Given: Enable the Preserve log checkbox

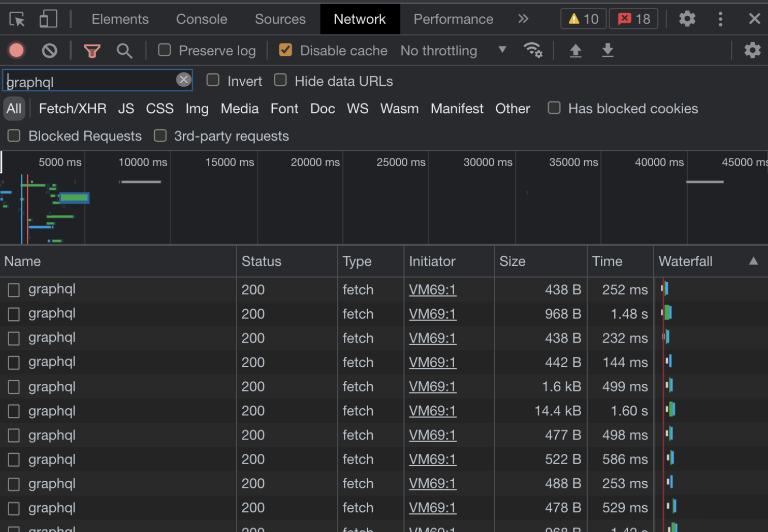Looking at the screenshot, I should pos(165,50).
